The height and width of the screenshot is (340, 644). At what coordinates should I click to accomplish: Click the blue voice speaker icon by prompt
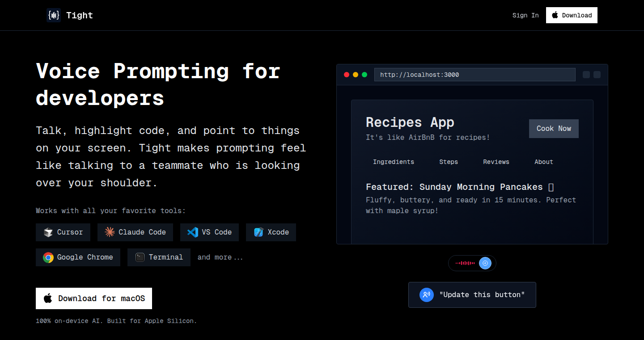click(x=427, y=295)
